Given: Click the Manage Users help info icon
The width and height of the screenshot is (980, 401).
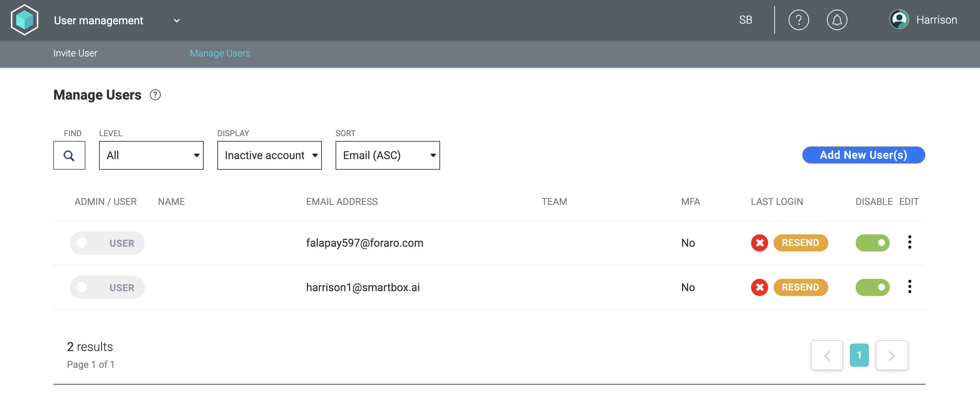Looking at the screenshot, I should [155, 95].
